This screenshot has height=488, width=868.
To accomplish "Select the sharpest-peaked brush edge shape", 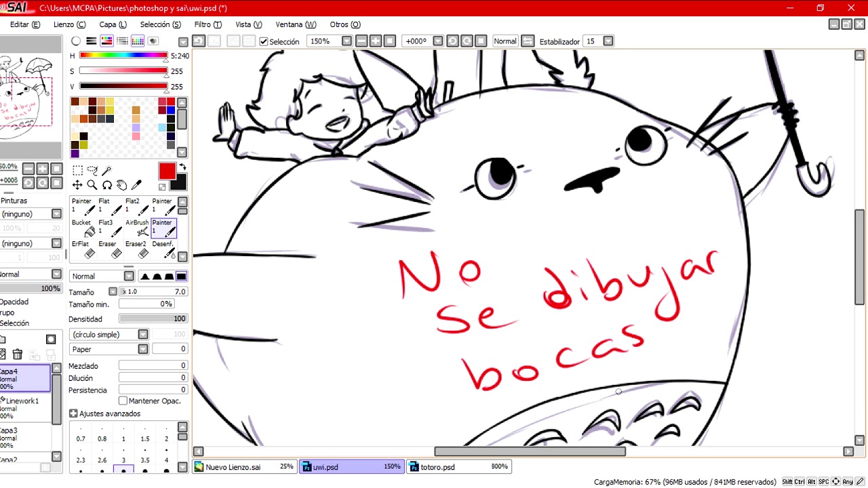I will point(145,276).
